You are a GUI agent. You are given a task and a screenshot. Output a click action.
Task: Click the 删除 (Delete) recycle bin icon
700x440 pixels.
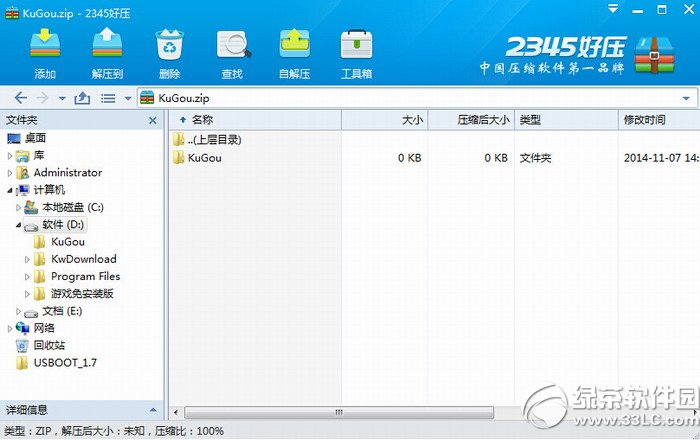[170, 44]
